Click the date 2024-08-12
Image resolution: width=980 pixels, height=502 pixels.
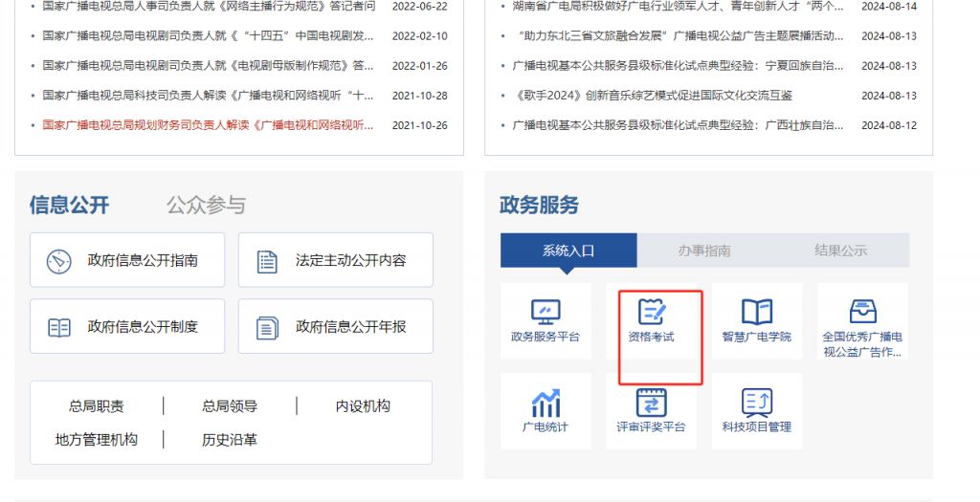889,125
